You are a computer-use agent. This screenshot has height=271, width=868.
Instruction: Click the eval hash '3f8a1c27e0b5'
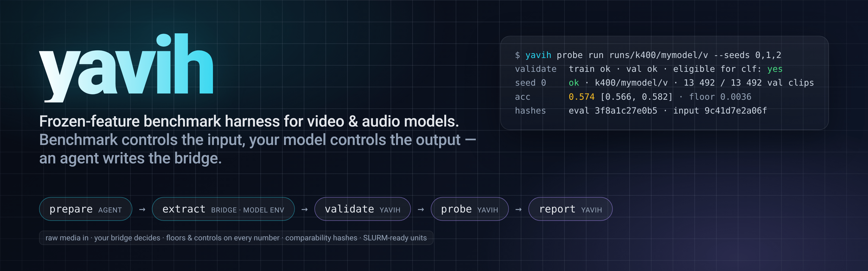click(626, 111)
